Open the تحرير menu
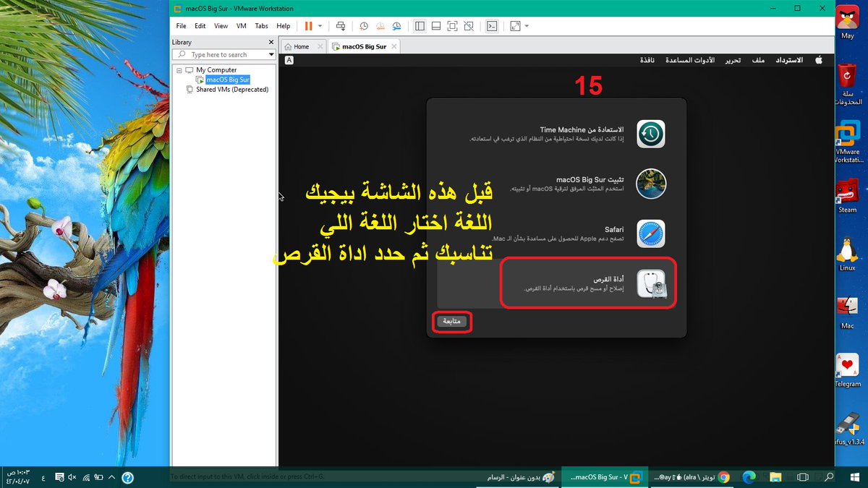 pos(733,61)
